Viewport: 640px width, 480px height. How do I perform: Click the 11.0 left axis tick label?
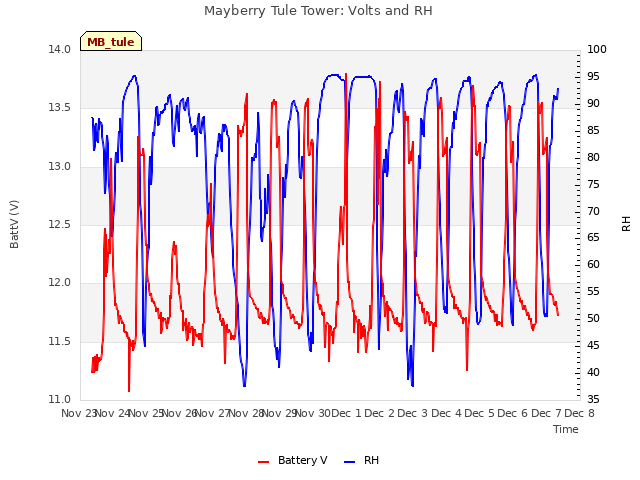[59, 400]
